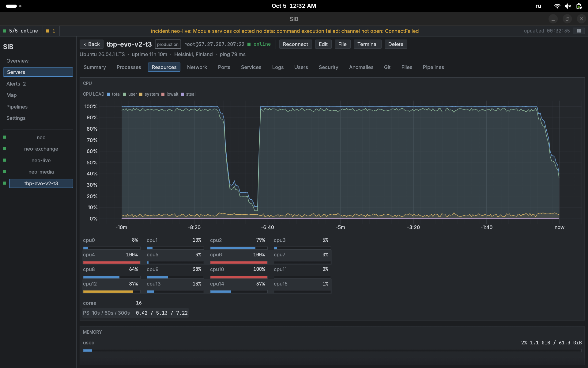Click the updated 00:32:35 timestamp
Screen dimensions: 588x368
[x=547, y=31]
